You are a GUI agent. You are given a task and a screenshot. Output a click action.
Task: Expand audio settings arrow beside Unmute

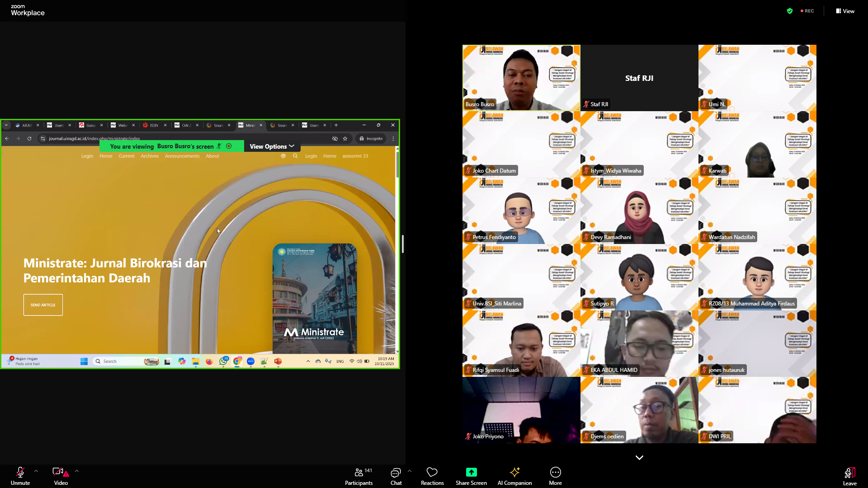[x=36, y=471]
